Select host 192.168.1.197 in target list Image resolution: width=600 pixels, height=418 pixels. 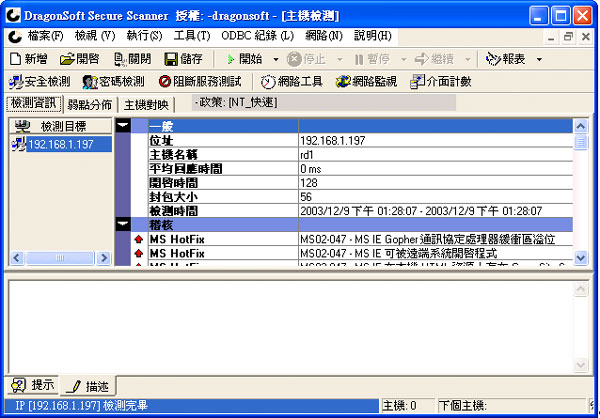click(x=60, y=144)
